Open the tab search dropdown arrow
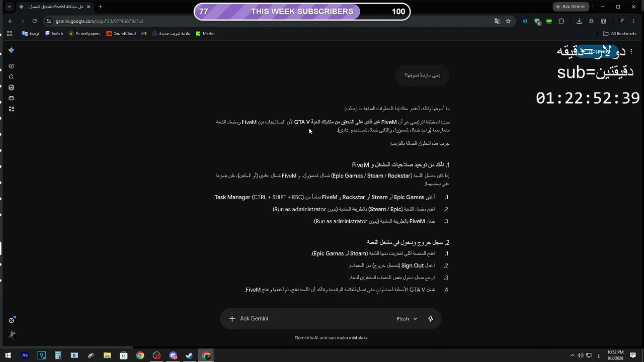Viewport: 644px width, 362px height. (9, 7)
